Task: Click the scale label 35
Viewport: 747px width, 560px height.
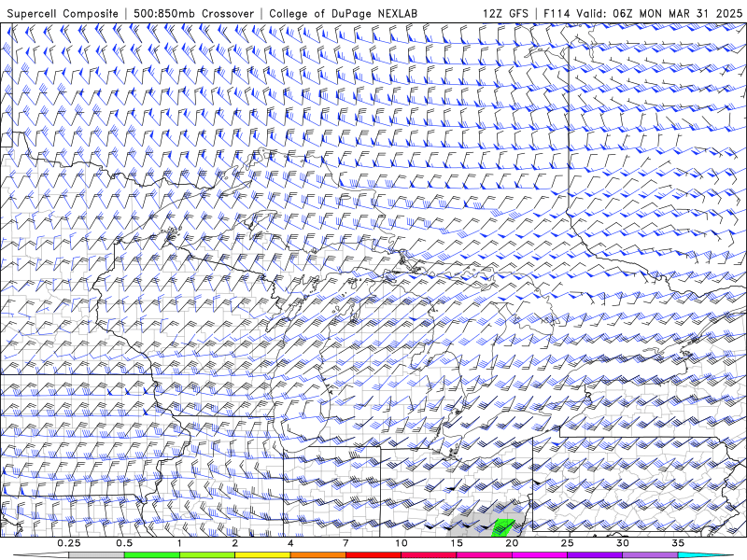Action: pyautogui.click(x=679, y=543)
